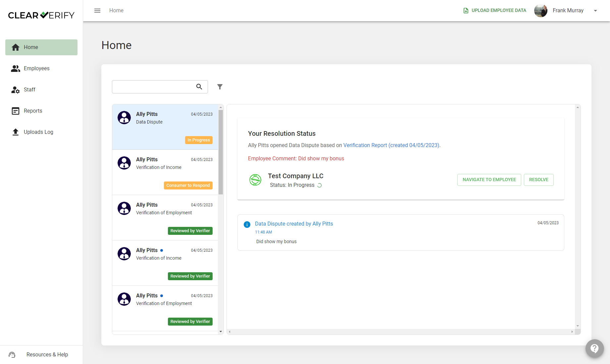
Task: Click avatar on Consumer to Respond card
Action: click(124, 163)
